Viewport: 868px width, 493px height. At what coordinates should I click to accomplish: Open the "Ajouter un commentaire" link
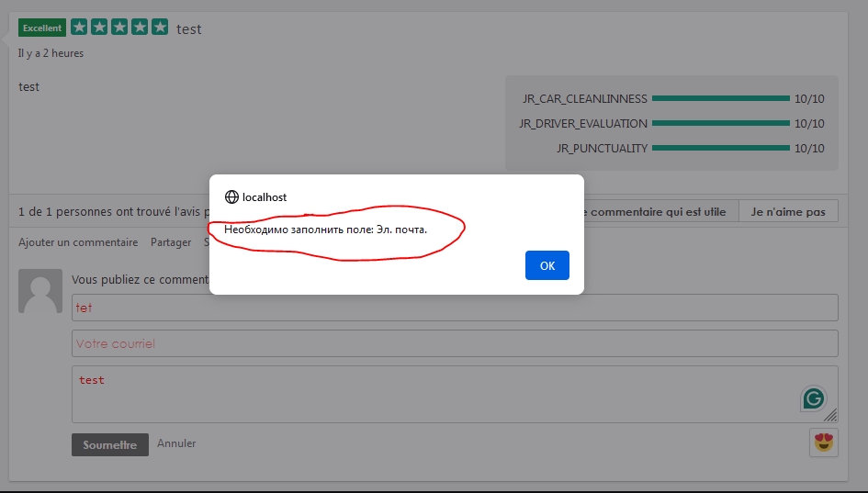[78, 242]
